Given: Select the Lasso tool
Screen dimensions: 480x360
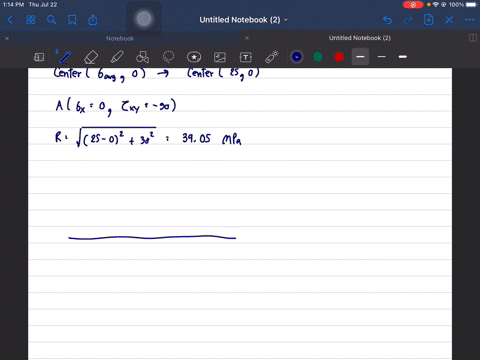Looking at the screenshot, I should tap(168, 57).
